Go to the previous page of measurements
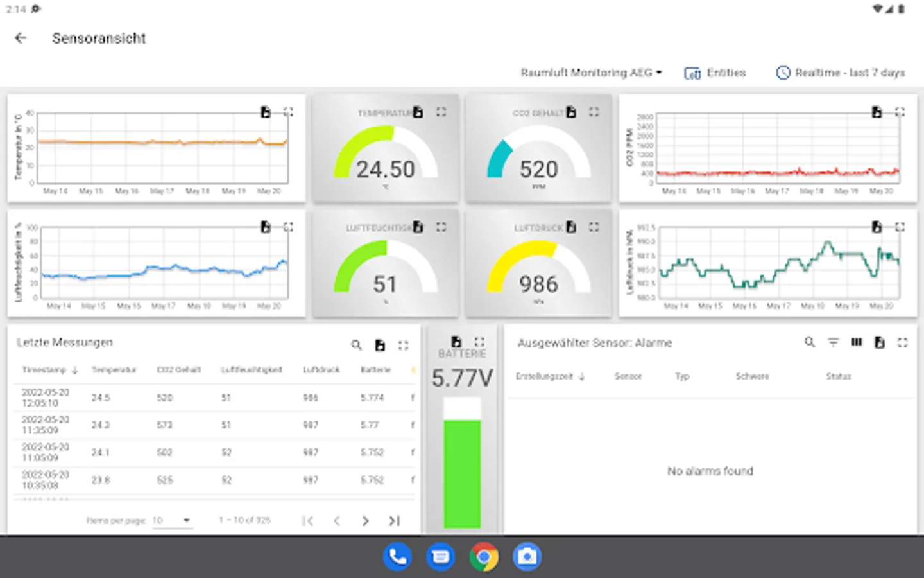The image size is (924, 578). [x=337, y=521]
